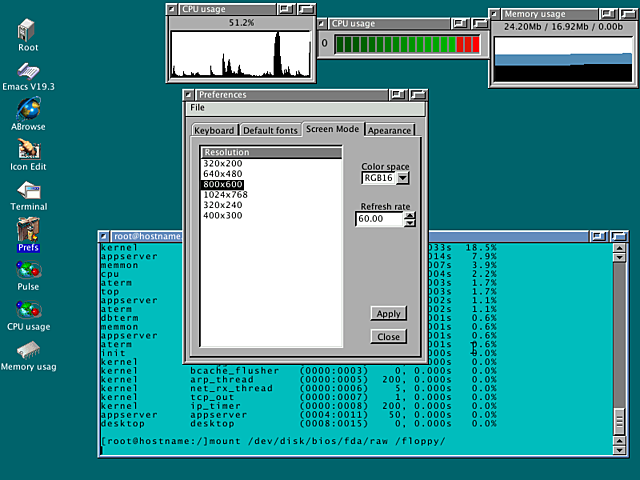Click the RGB16 color space field

pyautogui.click(x=379, y=178)
